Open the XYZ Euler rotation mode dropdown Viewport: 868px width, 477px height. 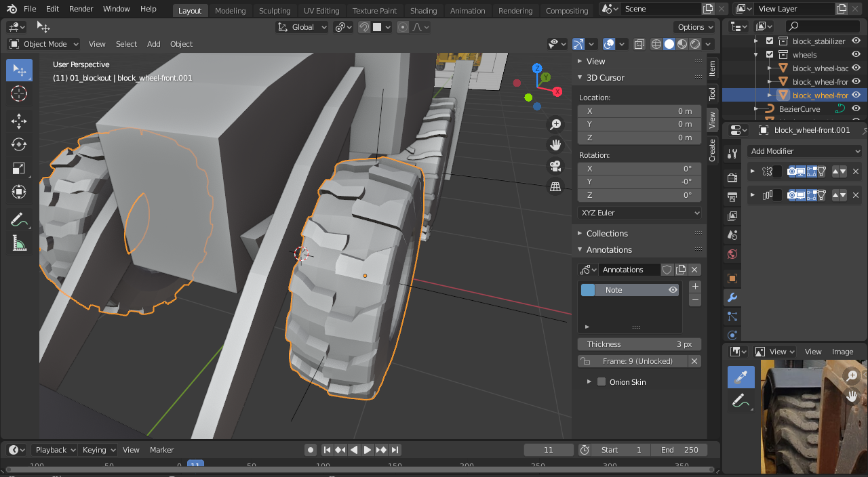639,213
